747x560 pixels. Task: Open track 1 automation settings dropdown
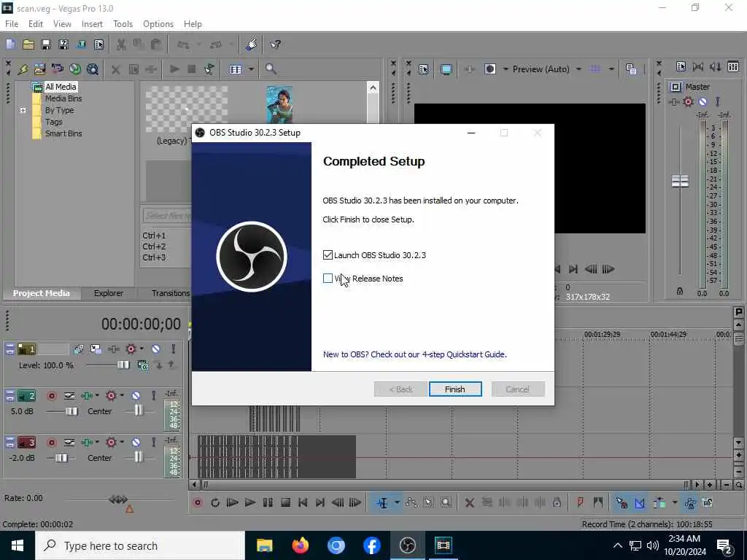click(142, 349)
